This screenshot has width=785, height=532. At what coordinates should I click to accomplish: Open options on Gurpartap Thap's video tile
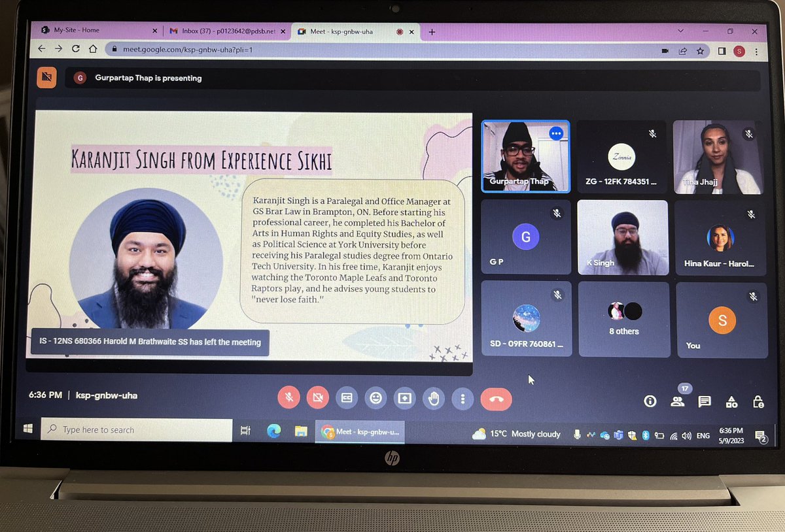tap(557, 133)
